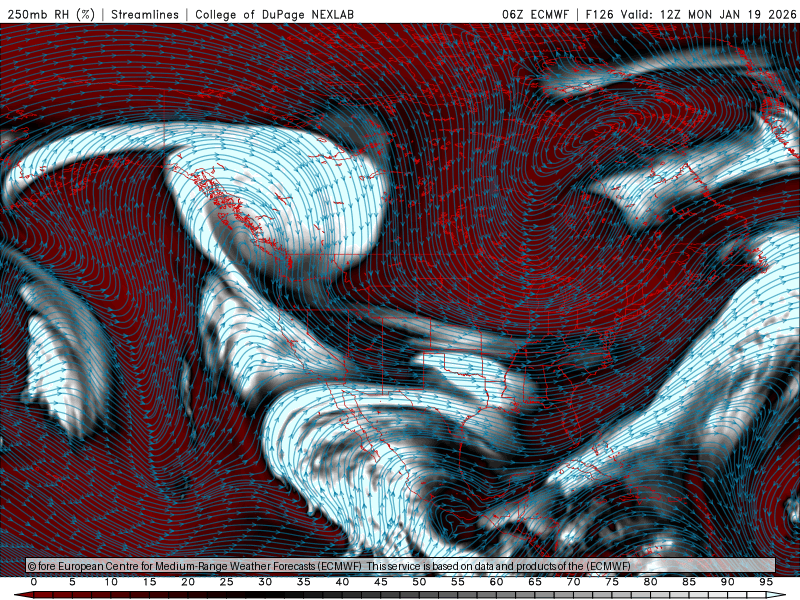Select the colorbar value '55'

tap(458, 582)
